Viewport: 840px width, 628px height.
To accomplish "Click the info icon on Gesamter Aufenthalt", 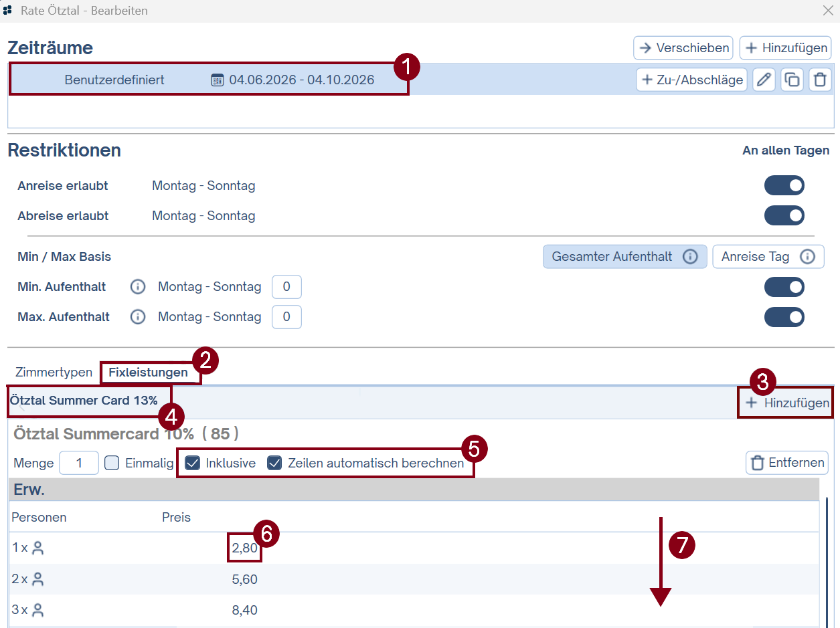I will click(x=690, y=257).
